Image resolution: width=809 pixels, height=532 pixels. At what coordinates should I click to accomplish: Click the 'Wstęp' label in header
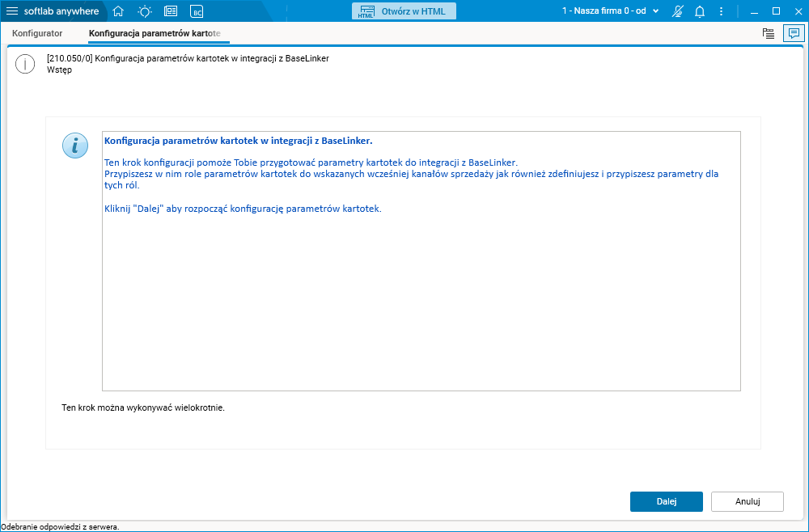(59, 70)
